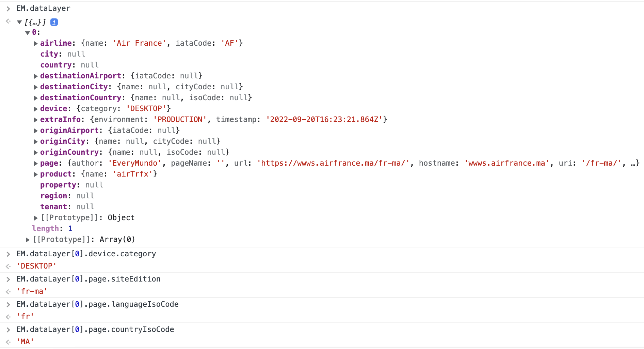Expand the Array(0) prototype entry
644x349 pixels.
(28, 240)
